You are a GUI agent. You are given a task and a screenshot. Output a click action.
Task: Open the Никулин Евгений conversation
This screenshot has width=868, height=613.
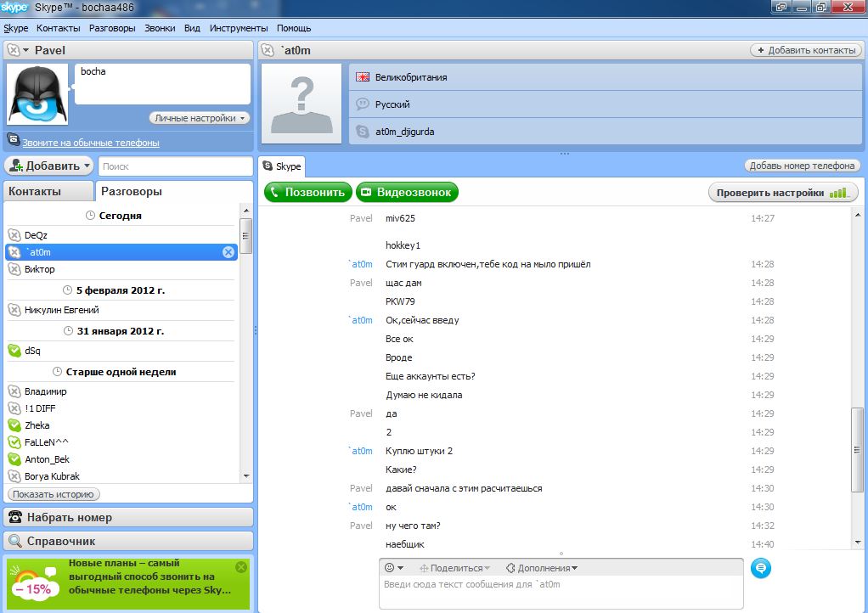pos(121,311)
